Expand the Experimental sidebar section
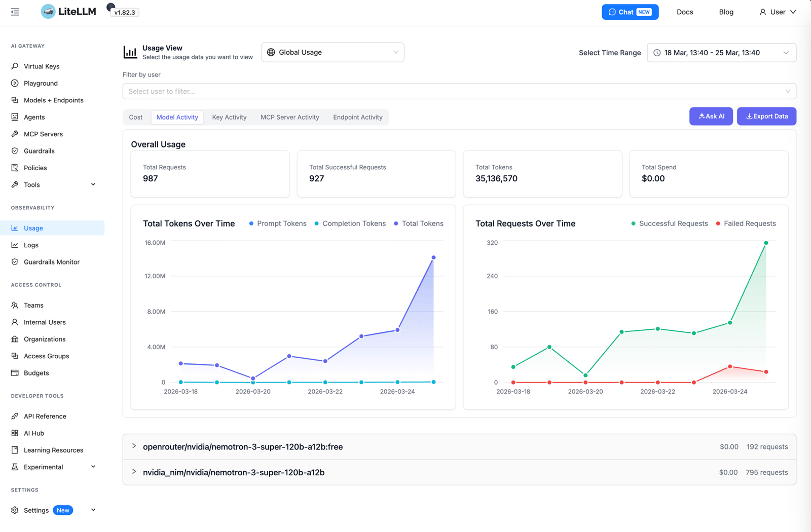The height and width of the screenshot is (532, 811). pyautogui.click(x=93, y=467)
